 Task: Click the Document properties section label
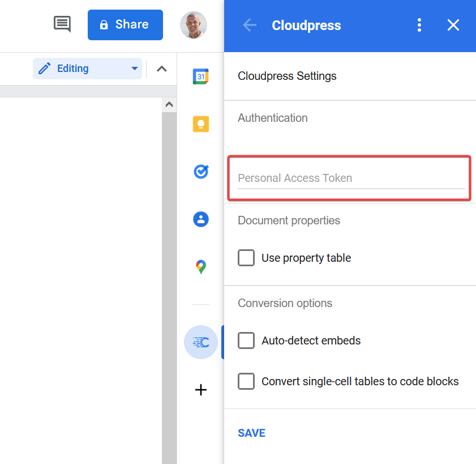click(x=289, y=220)
